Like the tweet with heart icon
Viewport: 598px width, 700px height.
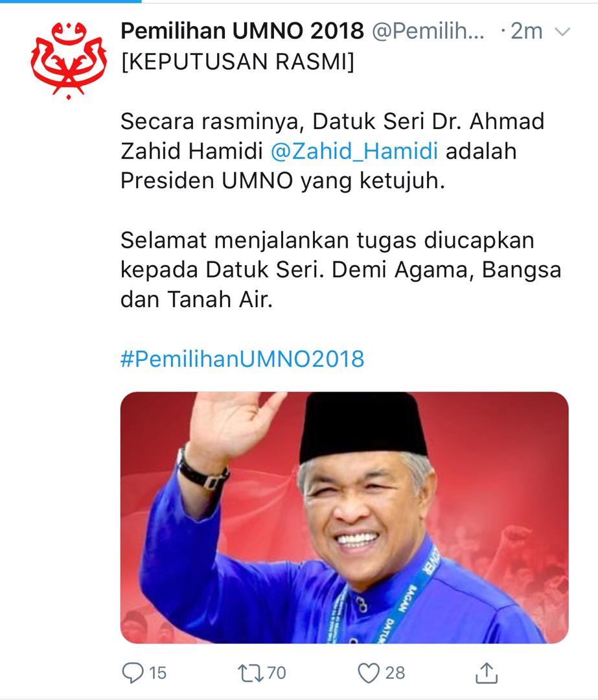369,673
